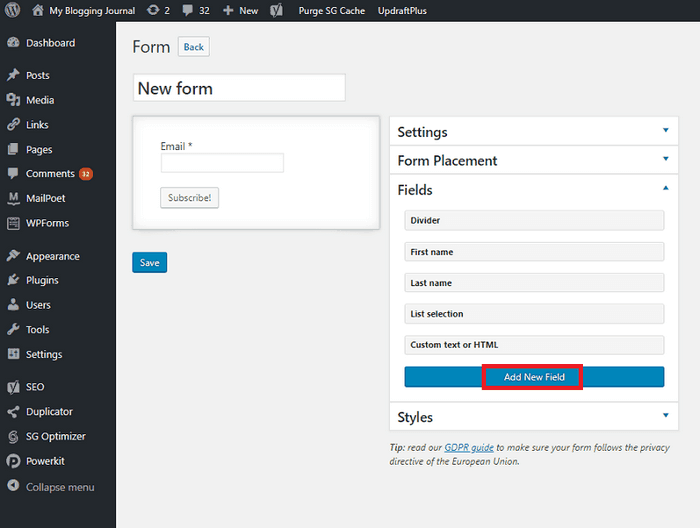Click the SG Optimizer icon
Image resolution: width=700 pixels, height=528 pixels.
pos(13,436)
